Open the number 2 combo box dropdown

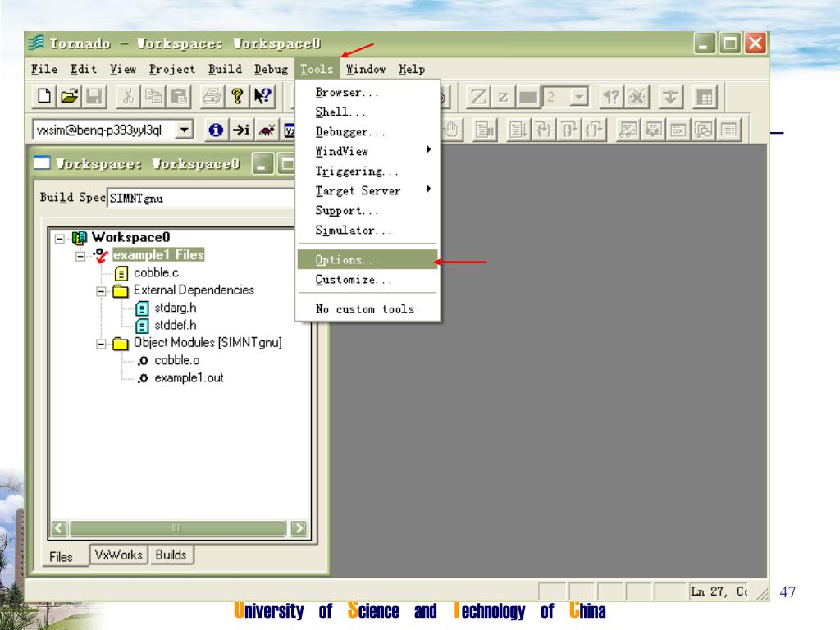click(x=578, y=98)
